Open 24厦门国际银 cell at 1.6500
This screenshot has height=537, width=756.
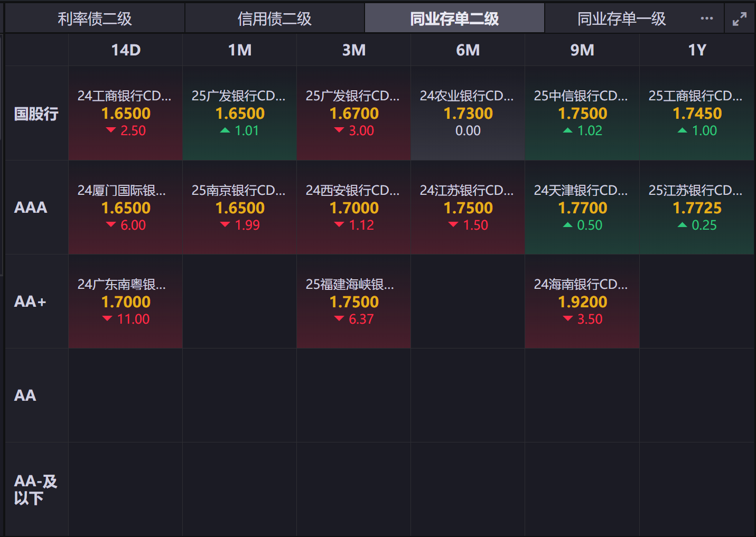(126, 208)
